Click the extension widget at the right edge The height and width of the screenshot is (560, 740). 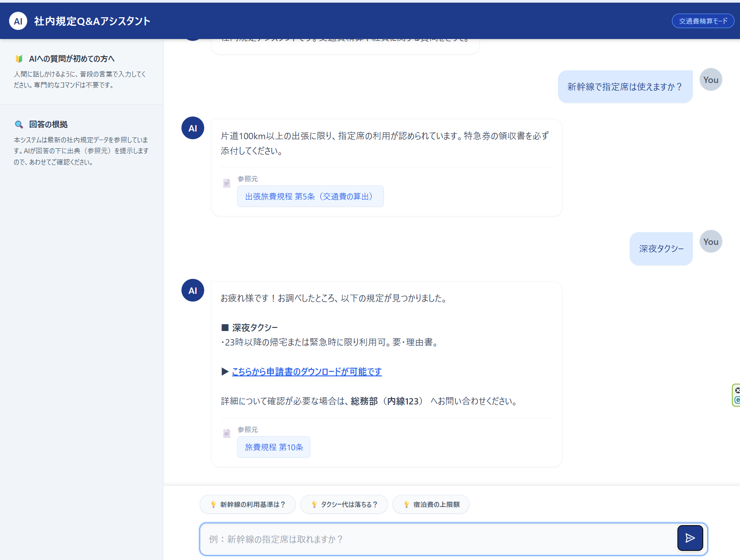(x=736, y=395)
